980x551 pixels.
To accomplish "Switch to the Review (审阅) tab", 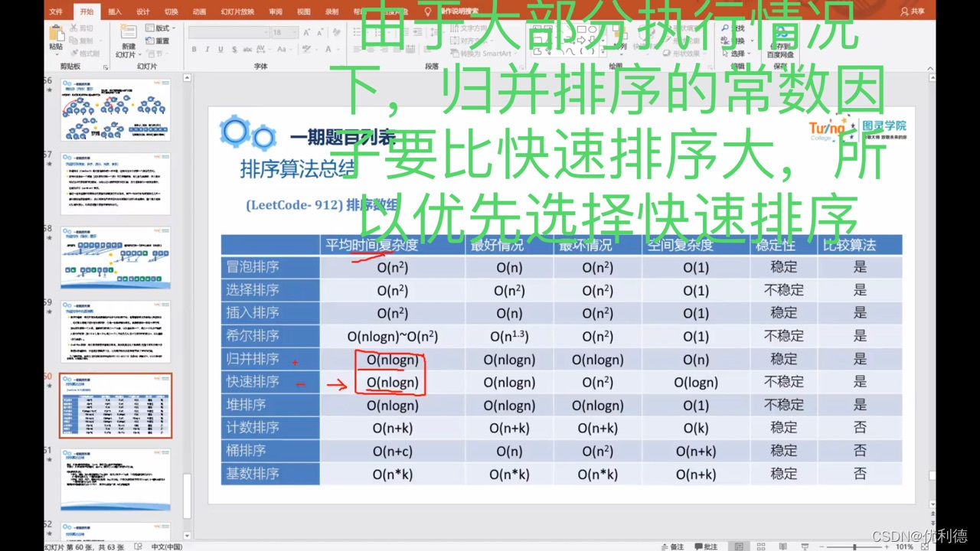I will [276, 11].
